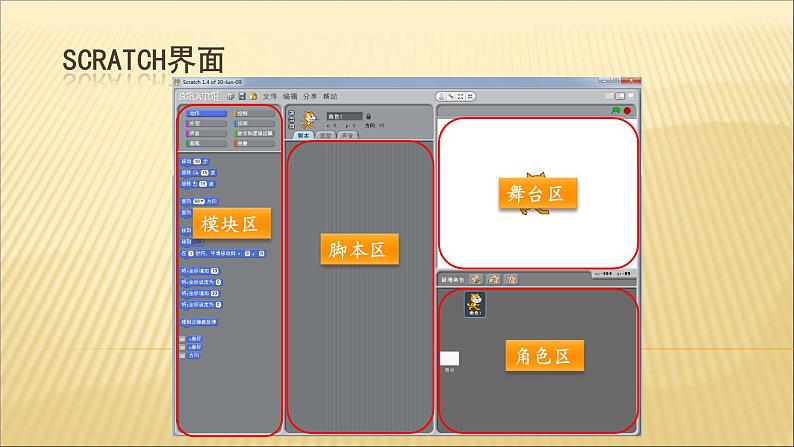Image resolution: width=794 pixels, height=447 pixels.
Task: Select the 变量 block category
Action: (x=254, y=144)
